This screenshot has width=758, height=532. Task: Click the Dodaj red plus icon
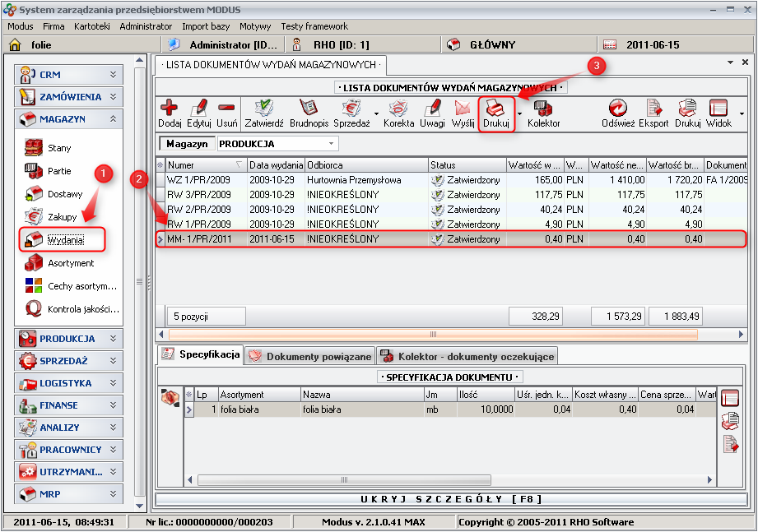(170, 109)
